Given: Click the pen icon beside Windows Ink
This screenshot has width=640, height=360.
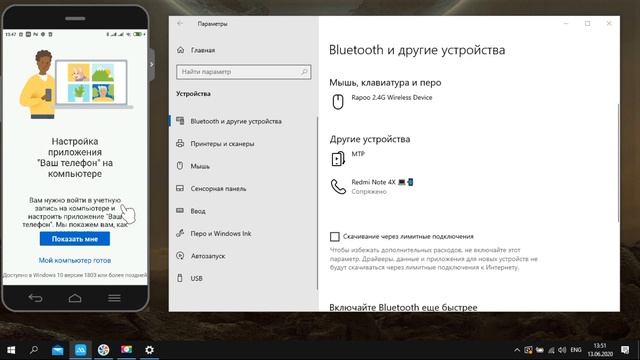Looking at the screenshot, I should coord(180,233).
